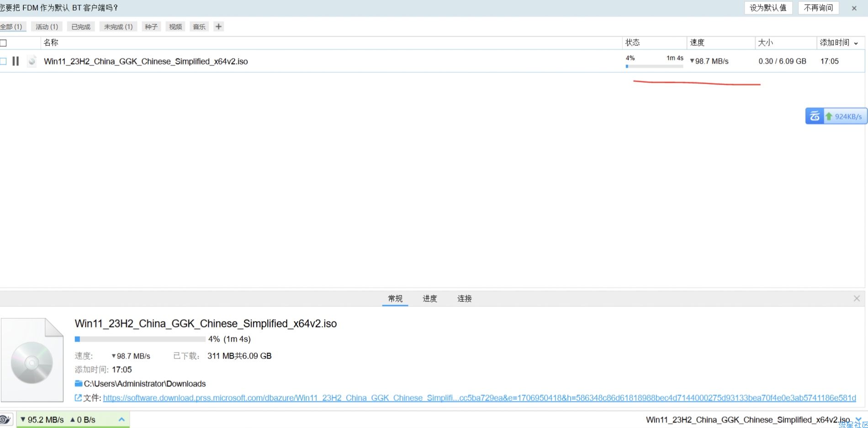The image size is (868, 428).
Task: Select the Win11_23H2 ISO filename in list
Action: (146, 61)
